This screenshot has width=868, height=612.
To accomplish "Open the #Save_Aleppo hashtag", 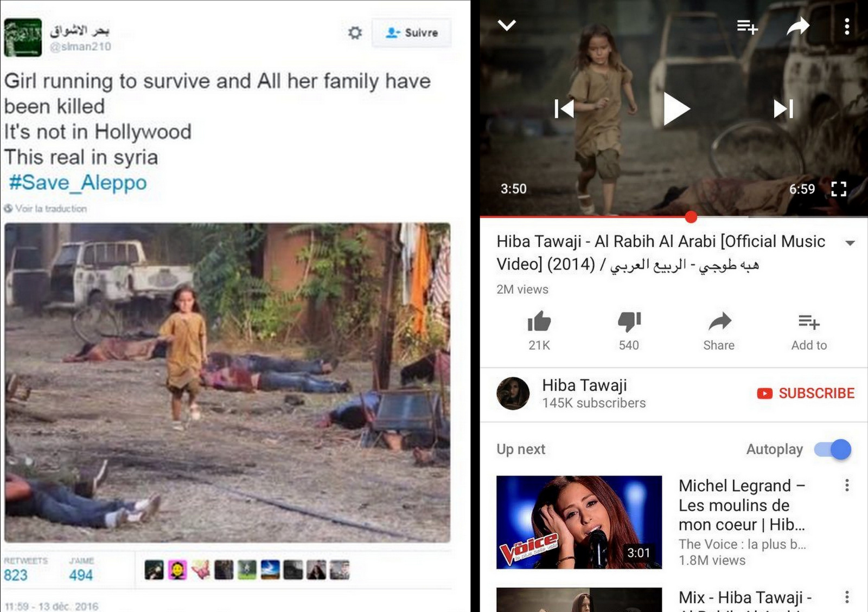I will 78,183.
